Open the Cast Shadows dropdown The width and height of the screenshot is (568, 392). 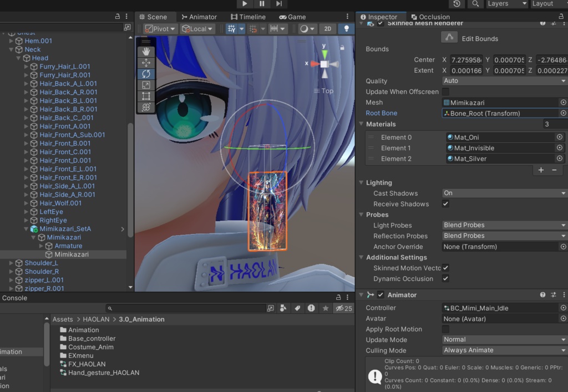click(505, 193)
